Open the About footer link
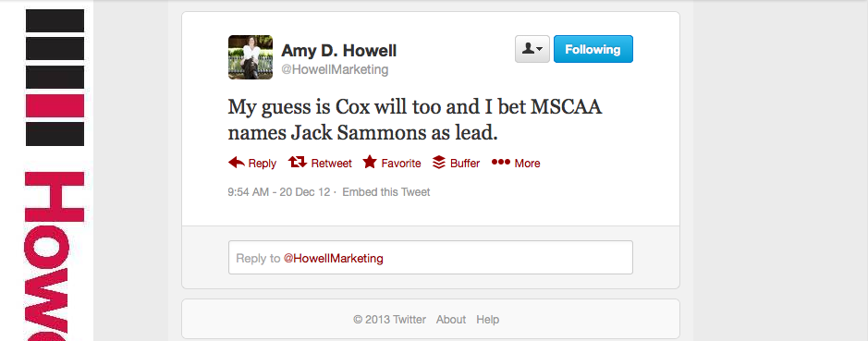 [x=450, y=320]
